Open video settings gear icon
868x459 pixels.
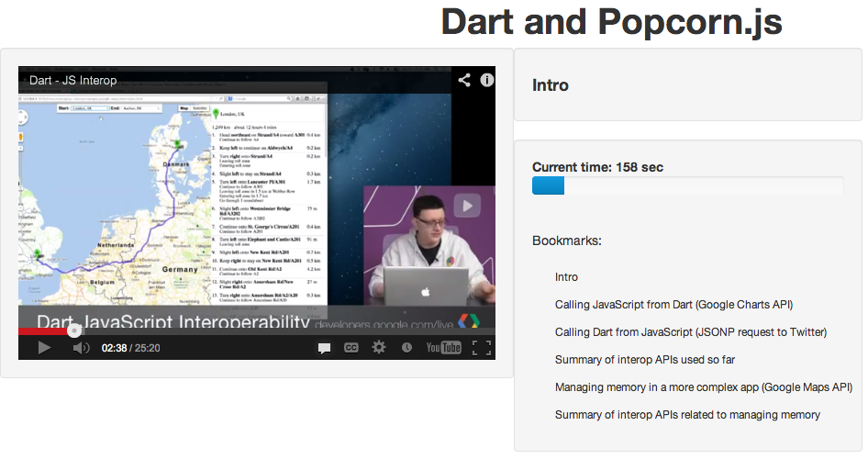[379, 348]
